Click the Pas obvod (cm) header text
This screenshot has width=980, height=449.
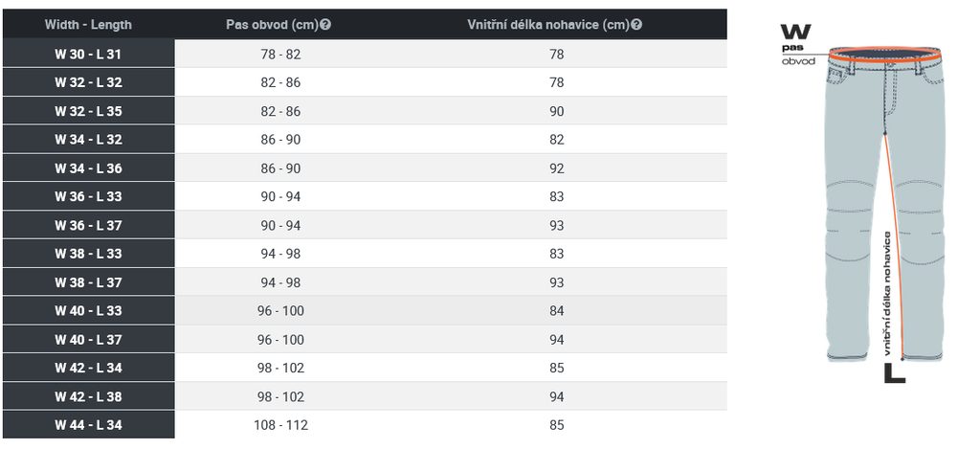(273, 25)
